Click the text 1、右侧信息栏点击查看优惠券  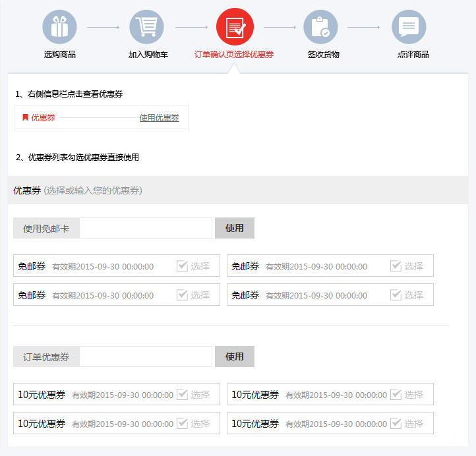point(69,94)
